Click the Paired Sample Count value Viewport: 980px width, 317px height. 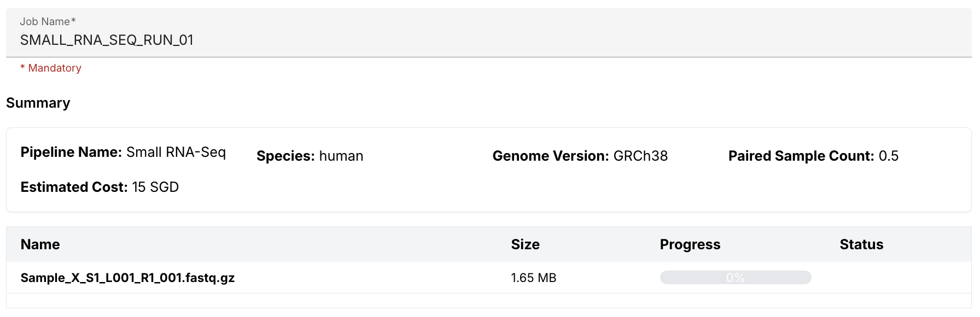[x=889, y=156]
